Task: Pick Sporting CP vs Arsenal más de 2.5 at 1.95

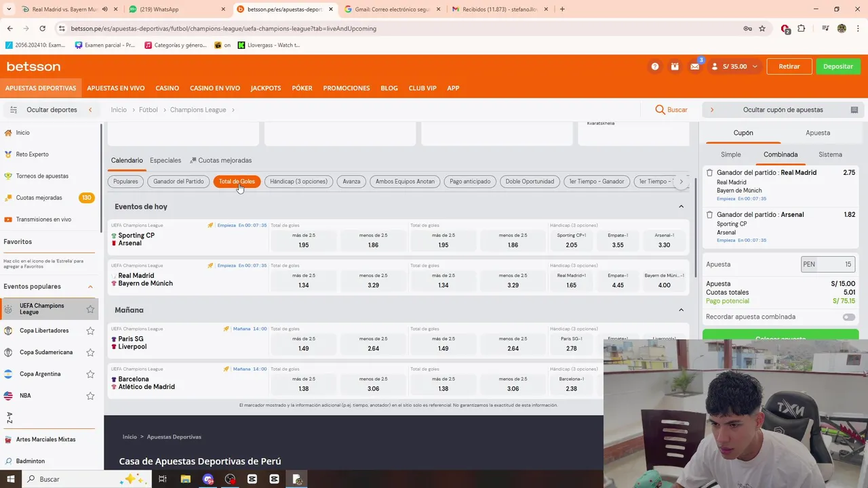Action: 304,240
